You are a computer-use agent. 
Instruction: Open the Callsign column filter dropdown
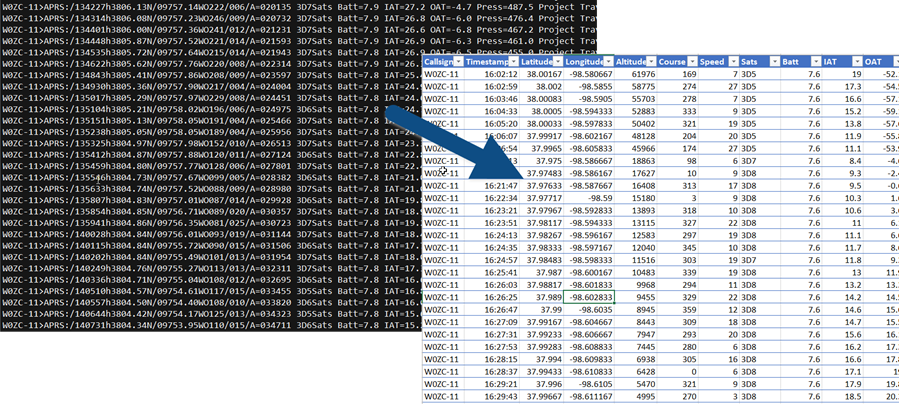coord(457,61)
